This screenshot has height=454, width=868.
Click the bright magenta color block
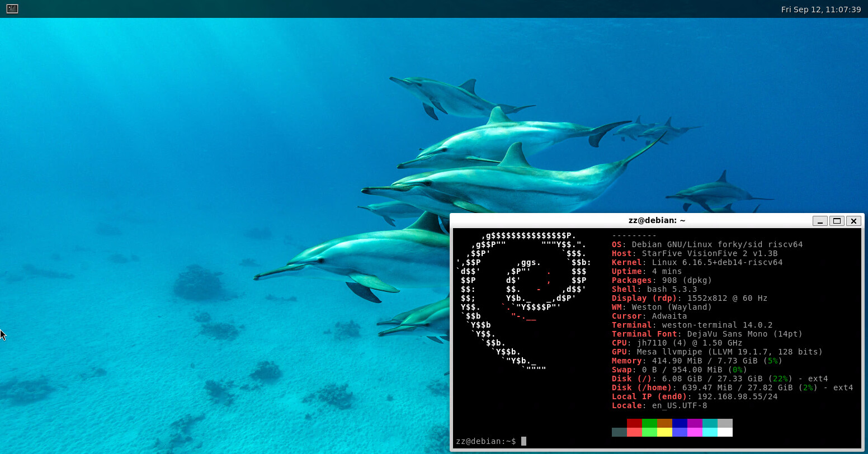click(695, 432)
